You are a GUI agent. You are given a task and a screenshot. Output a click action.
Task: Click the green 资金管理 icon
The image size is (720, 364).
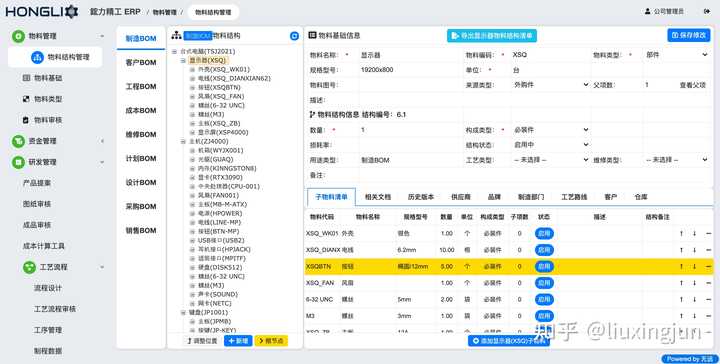[x=18, y=141]
